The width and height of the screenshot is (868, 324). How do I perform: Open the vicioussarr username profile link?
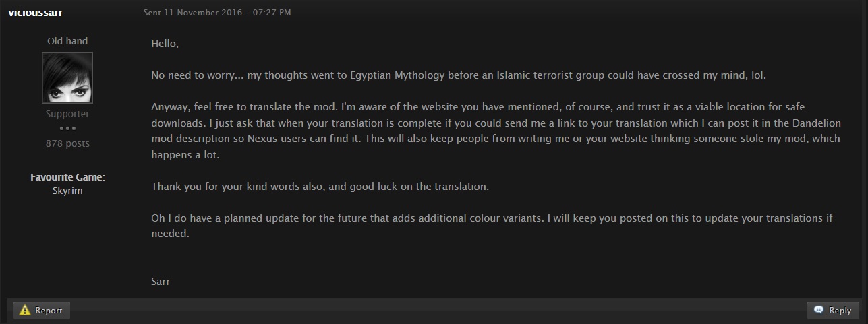tap(36, 13)
